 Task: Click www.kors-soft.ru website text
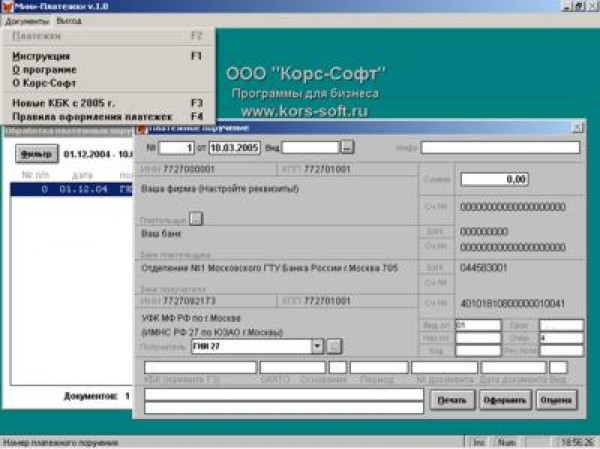point(305,111)
